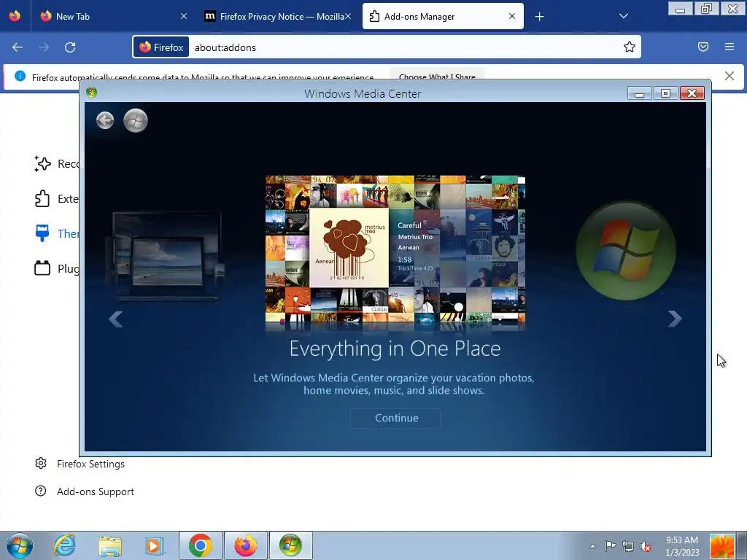747x560 pixels.
Task: Click the muted volume tray icon
Action: [x=646, y=546]
